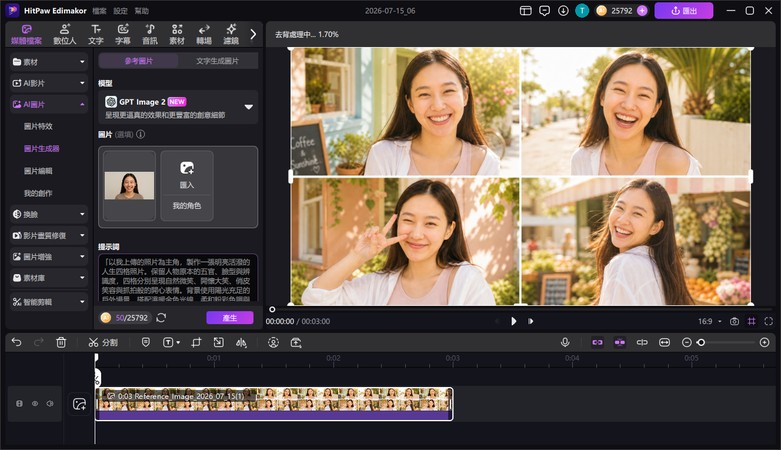Switch to the 文字生成圖片 tab
The width and height of the screenshot is (781, 450).
217,61
